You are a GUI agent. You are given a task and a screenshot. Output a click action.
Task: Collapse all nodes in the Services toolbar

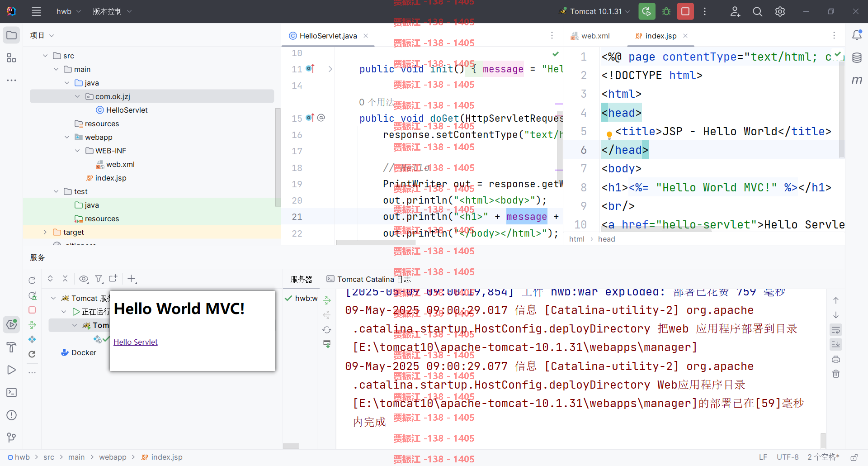point(65,279)
